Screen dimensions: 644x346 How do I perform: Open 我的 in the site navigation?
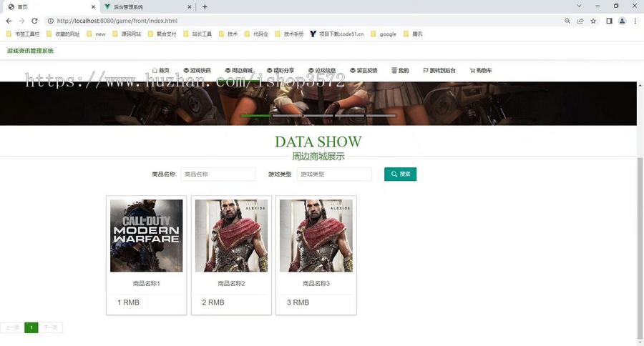click(400, 71)
